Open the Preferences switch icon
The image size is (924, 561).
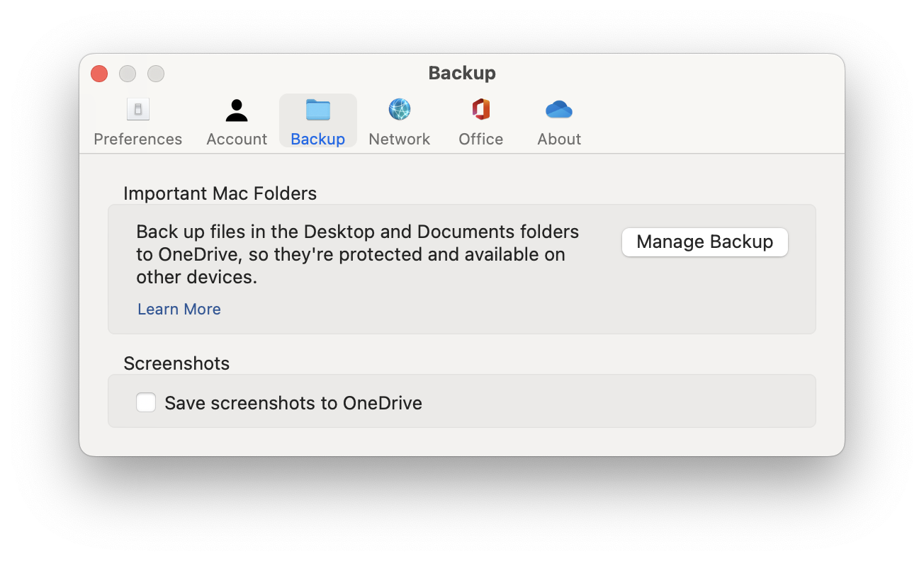138,109
